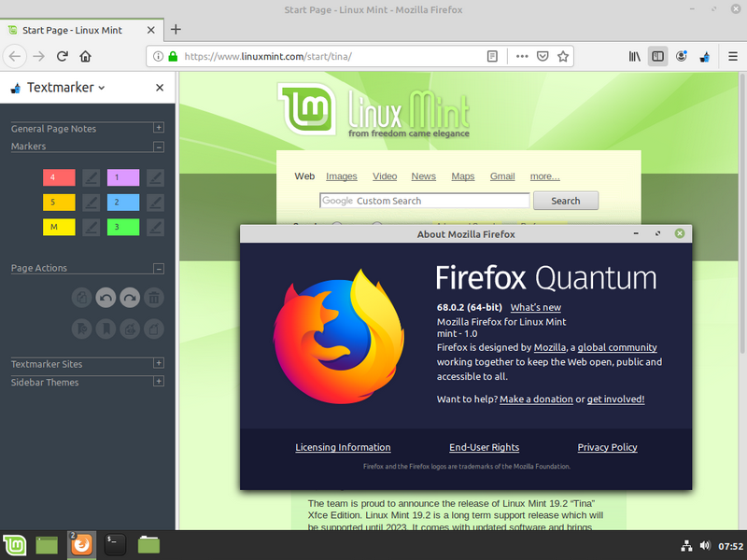Viewport: 747px width, 560px height.
Task: Open the Video search link
Action: click(385, 176)
